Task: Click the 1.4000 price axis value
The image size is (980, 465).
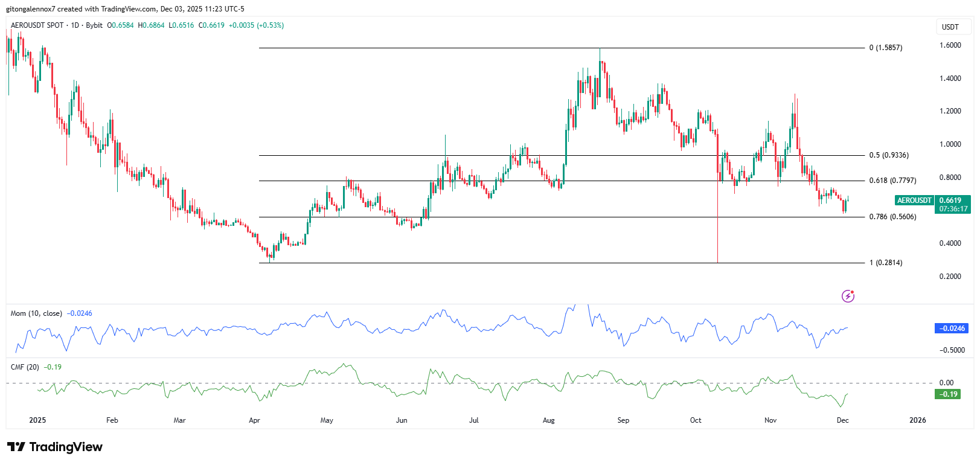Action: coord(950,79)
